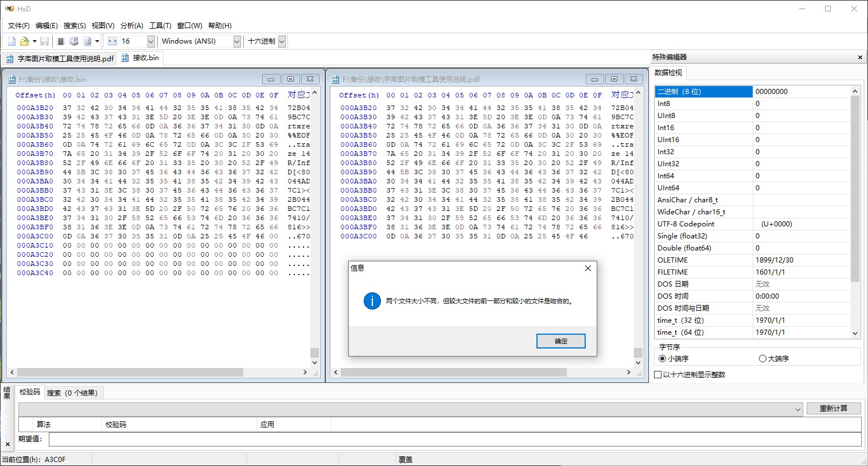Close the results panel at bottom left
The image size is (868, 466).
tap(7, 444)
